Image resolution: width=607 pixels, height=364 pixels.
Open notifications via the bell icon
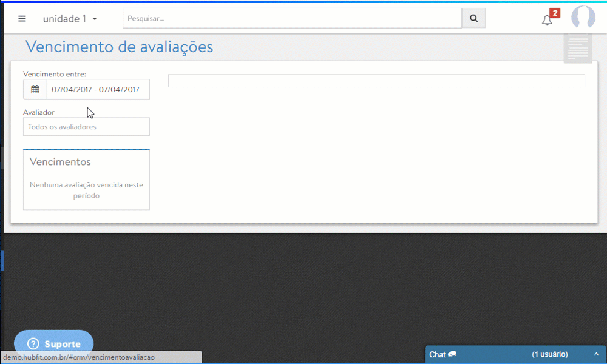[x=547, y=21]
